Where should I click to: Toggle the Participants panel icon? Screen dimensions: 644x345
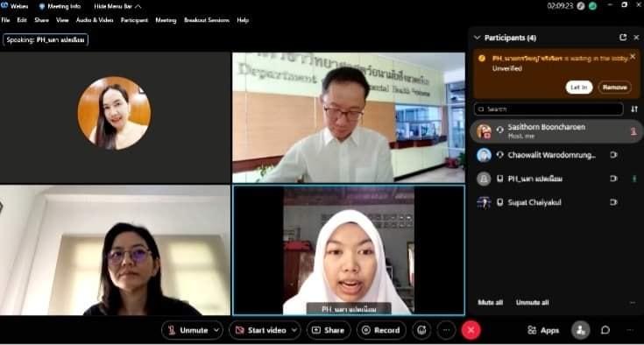pyautogui.click(x=580, y=330)
